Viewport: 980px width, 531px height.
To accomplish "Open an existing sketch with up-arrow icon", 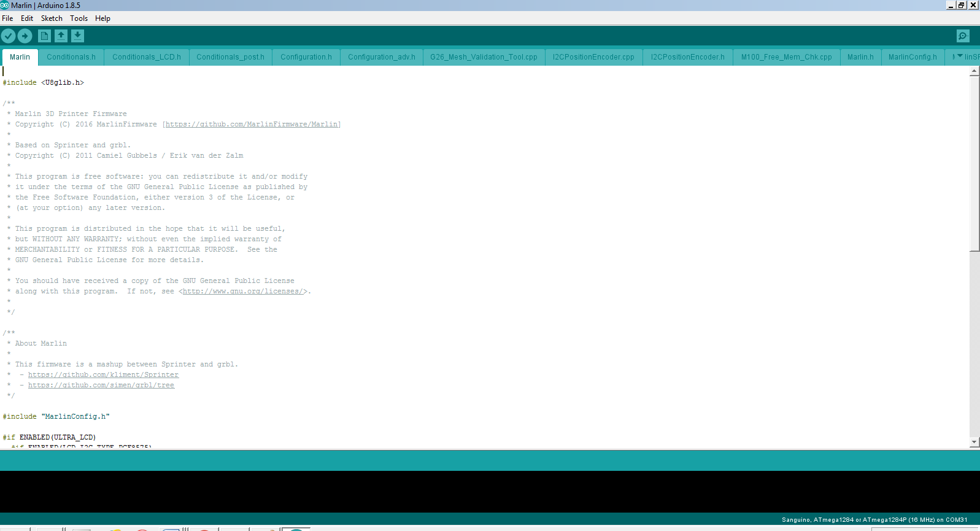I will click(x=61, y=36).
